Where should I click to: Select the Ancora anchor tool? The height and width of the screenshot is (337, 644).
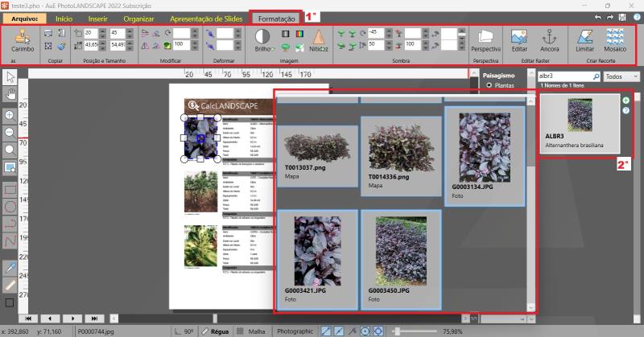(x=550, y=41)
